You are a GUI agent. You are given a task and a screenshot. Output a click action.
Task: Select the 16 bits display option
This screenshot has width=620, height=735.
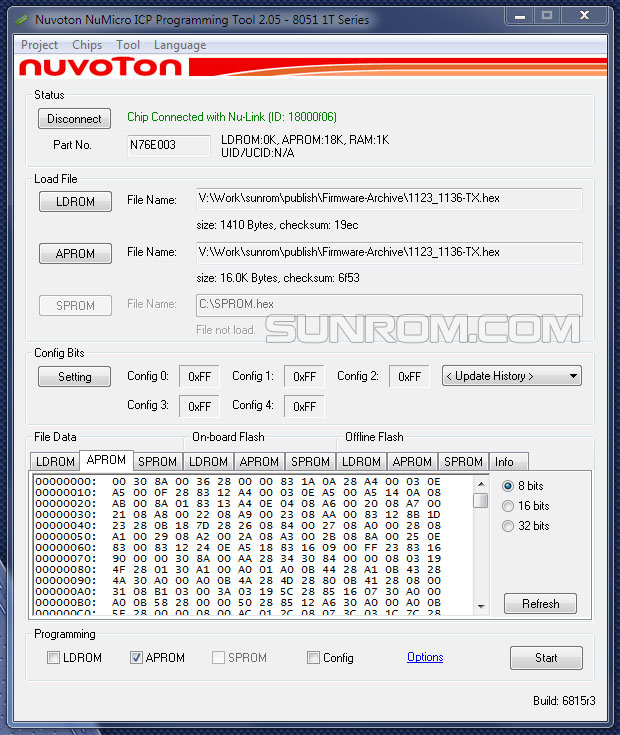pos(525,506)
